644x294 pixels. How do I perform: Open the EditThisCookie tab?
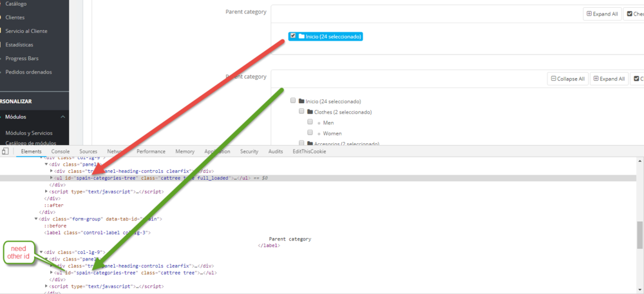coord(309,152)
